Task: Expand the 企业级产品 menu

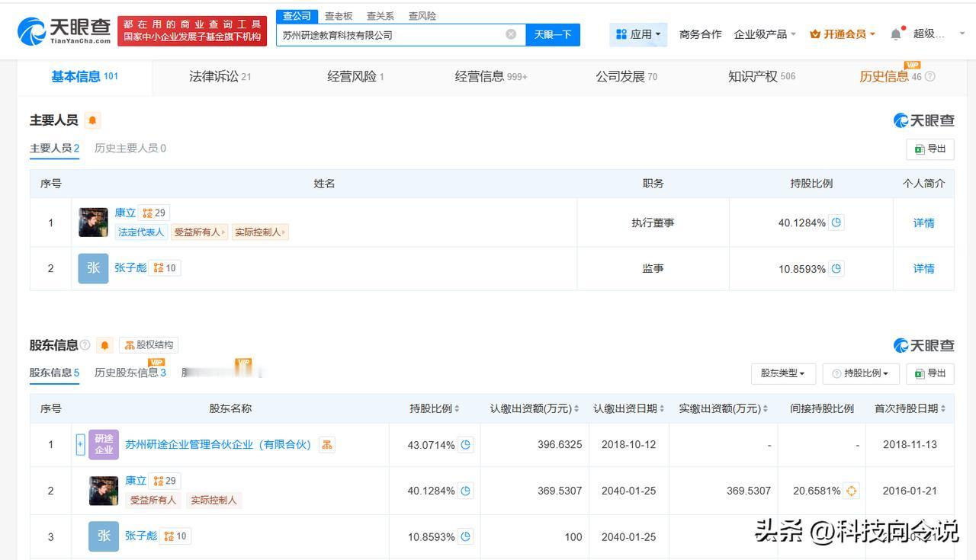Action: (765, 34)
